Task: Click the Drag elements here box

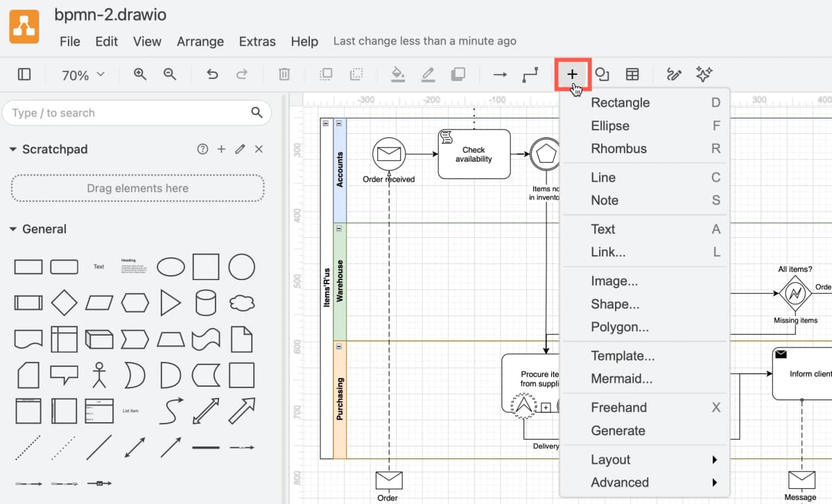Action: [x=137, y=188]
